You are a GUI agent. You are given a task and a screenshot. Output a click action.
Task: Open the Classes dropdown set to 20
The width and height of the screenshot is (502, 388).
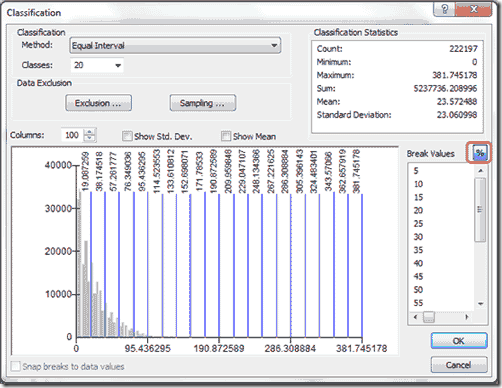[97, 65]
